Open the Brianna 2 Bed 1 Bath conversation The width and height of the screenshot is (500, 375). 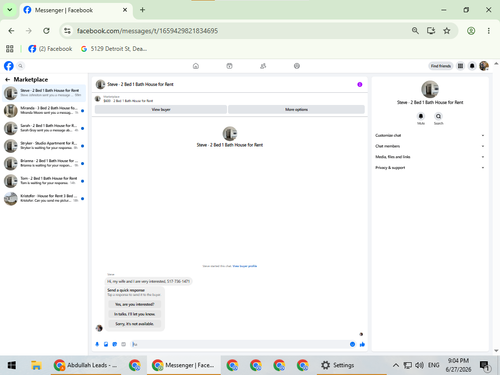click(44, 163)
